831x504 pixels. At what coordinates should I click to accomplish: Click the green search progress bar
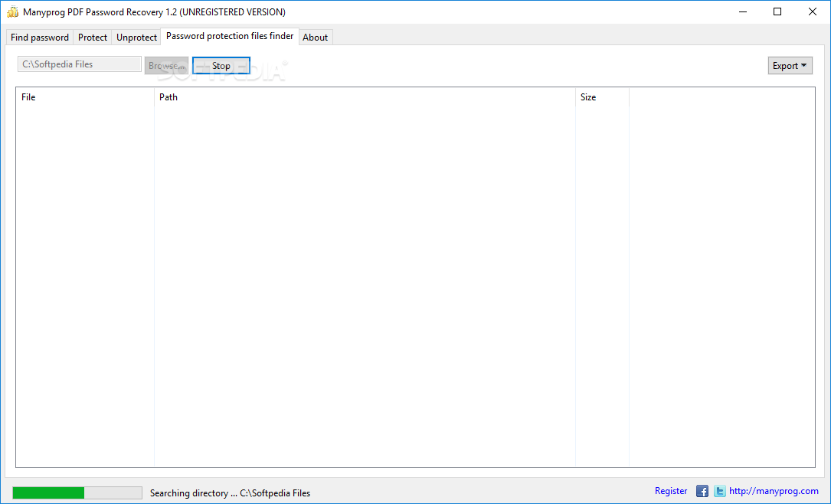coord(77,493)
